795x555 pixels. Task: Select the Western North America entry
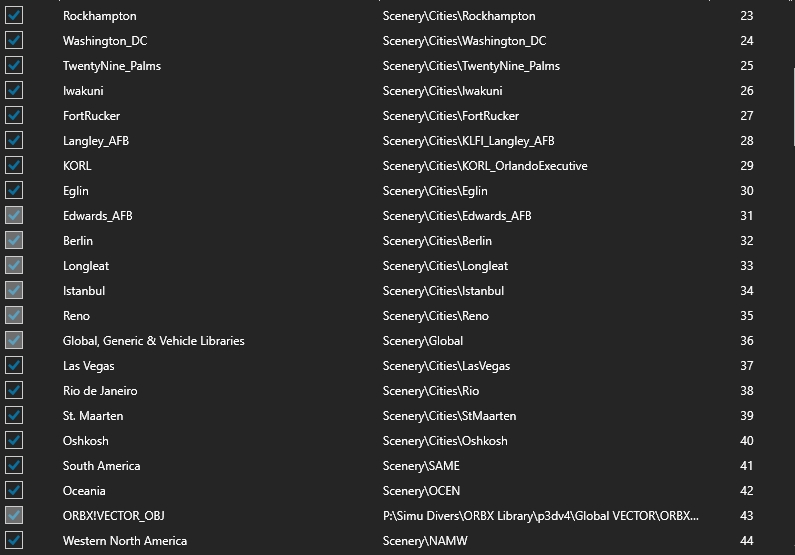coord(125,541)
